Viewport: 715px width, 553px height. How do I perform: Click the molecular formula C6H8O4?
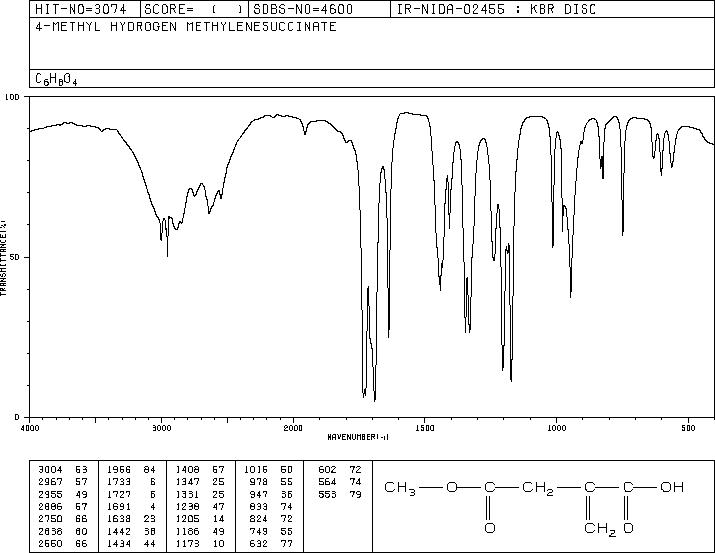[56, 79]
